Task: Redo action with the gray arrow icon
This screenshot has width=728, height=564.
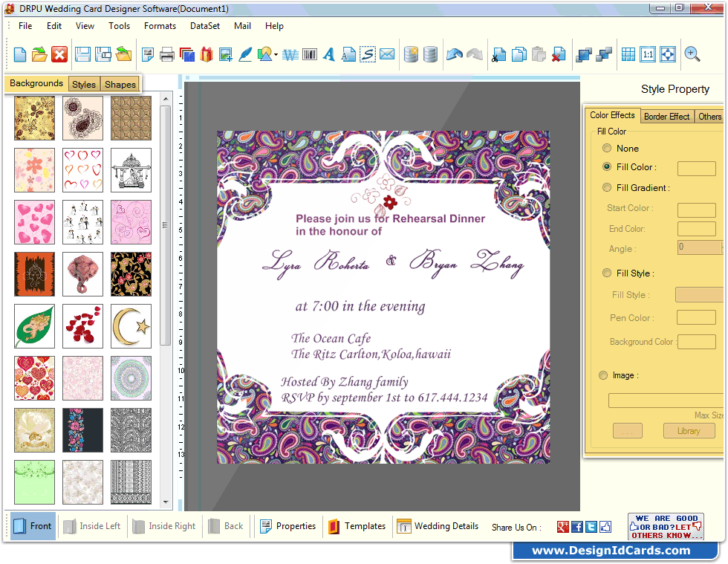Action: point(475,55)
